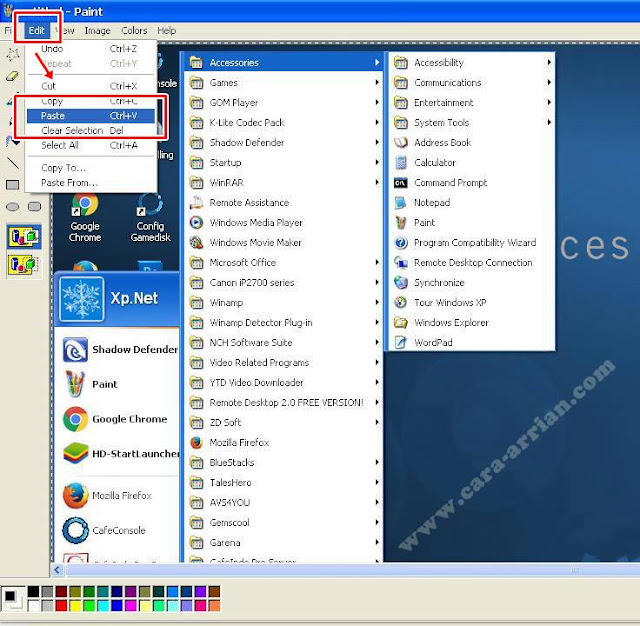Choose opaque selection drawing option
Image resolution: width=640 pixels, height=626 pixels.
point(24,237)
